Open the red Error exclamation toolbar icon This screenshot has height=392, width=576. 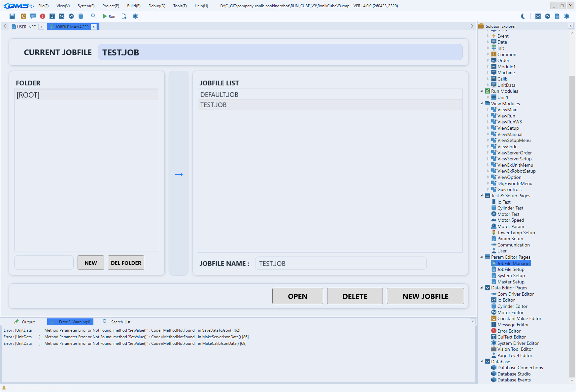43,16
